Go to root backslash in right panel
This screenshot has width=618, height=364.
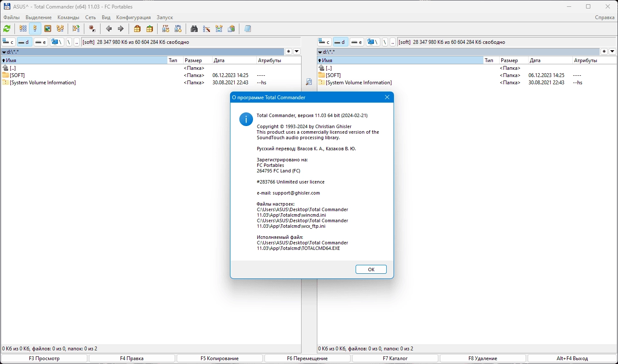click(x=385, y=42)
